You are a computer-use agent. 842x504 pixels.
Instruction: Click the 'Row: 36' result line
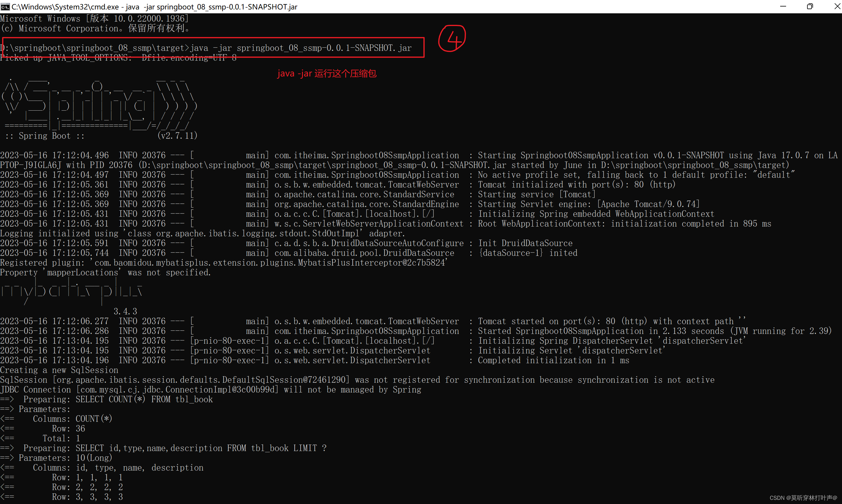43,429
